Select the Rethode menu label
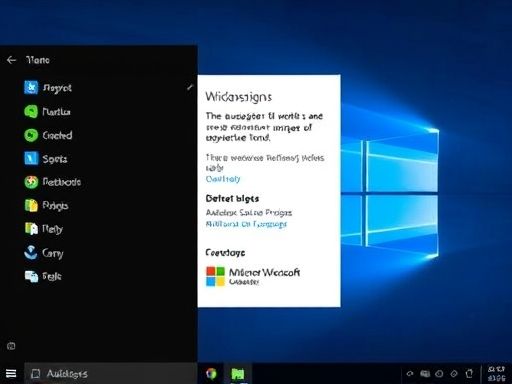Screen dimensions: 512x384 [x=62, y=182]
